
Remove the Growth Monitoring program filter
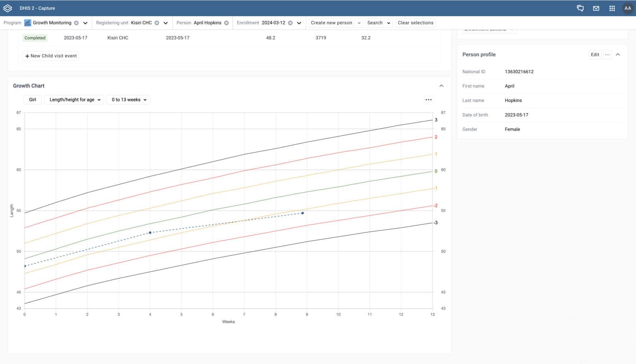(76, 23)
